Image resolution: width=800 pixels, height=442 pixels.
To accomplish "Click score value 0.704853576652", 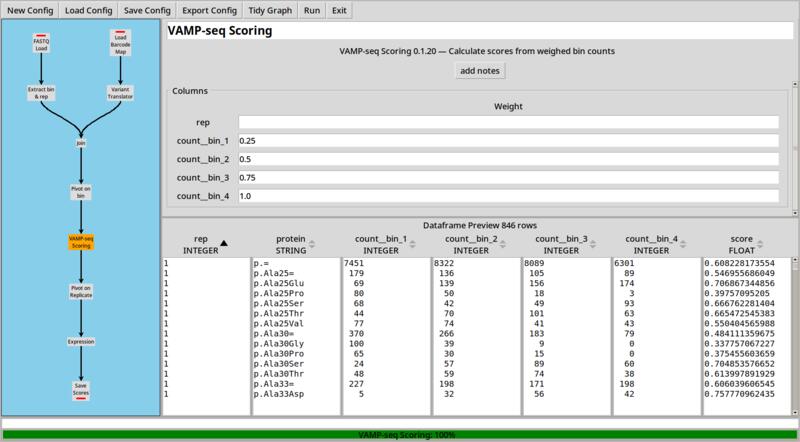I will pos(740,364).
